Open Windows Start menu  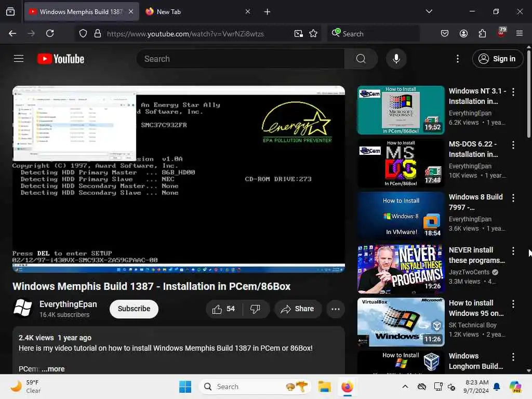[185, 387]
